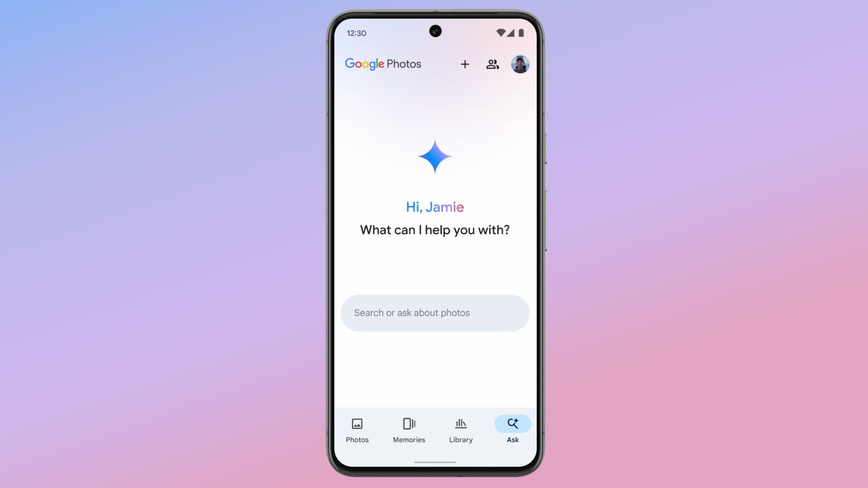Check the Wi-Fi signal status icon
Image resolution: width=868 pixels, height=488 pixels.
coord(501,32)
